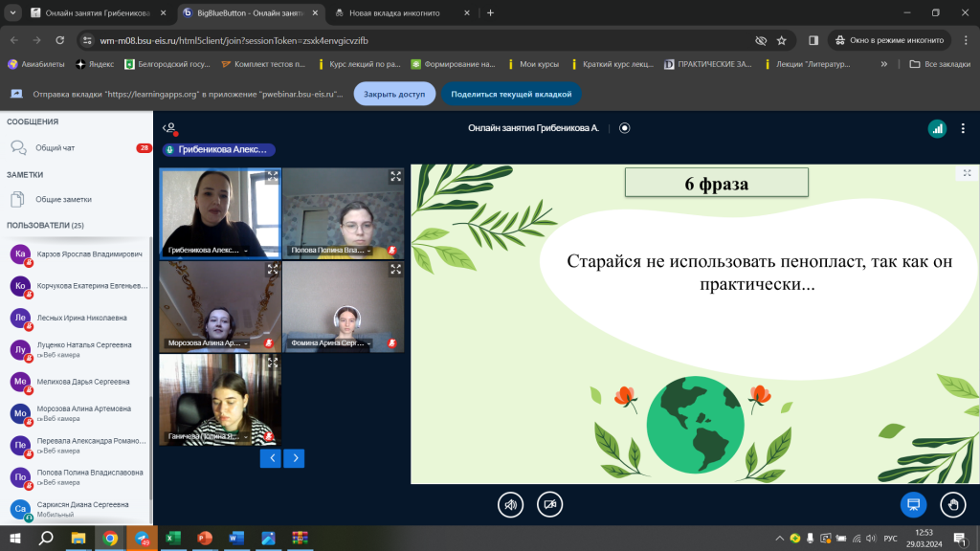Open dropdown on Грибеникова webcam name label
The width and height of the screenshot is (980, 551).
(208, 250)
